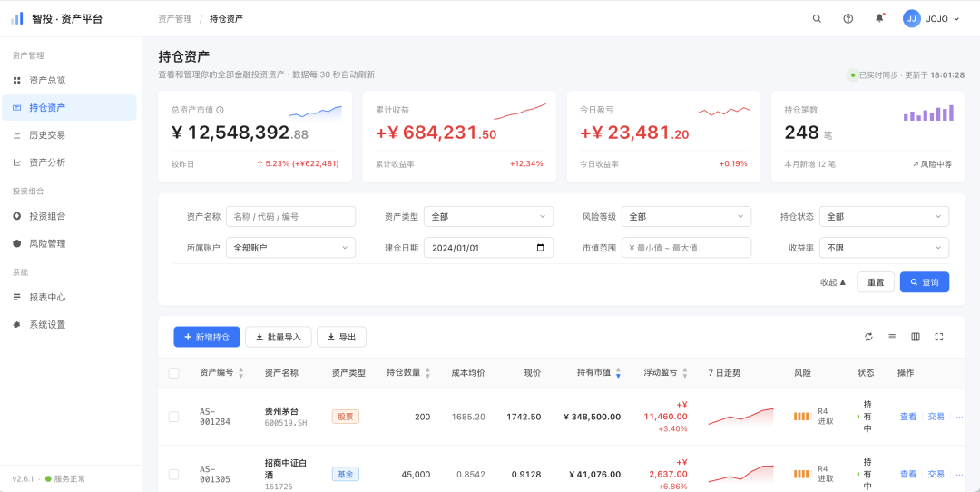This screenshot has height=492, width=980.
Task: Click the 资产名称 search input field
Action: tap(290, 216)
